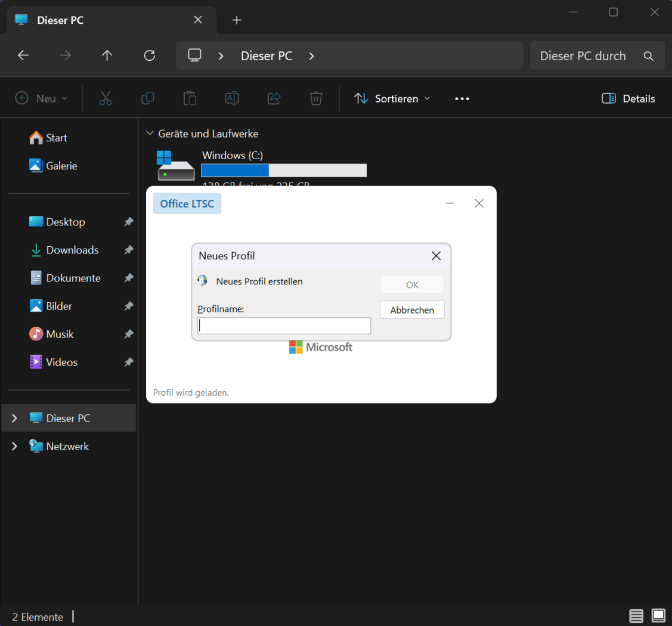Screen dimensions: 672x626
Task: Close the Neues Profil dialog
Action: pyautogui.click(x=436, y=256)
